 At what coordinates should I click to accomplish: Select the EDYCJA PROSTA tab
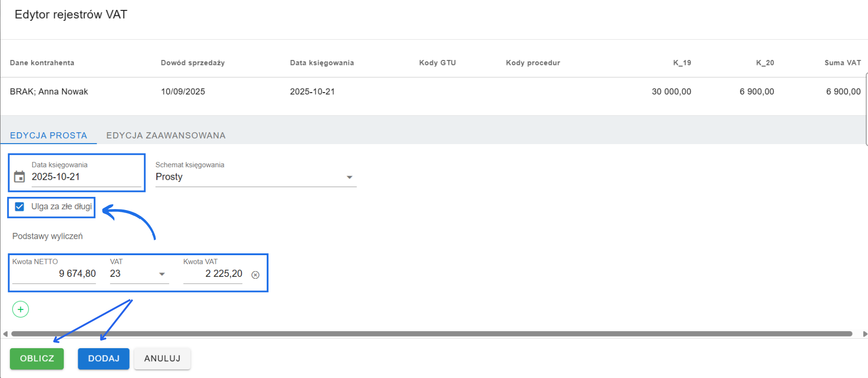(x=49, y=135)
